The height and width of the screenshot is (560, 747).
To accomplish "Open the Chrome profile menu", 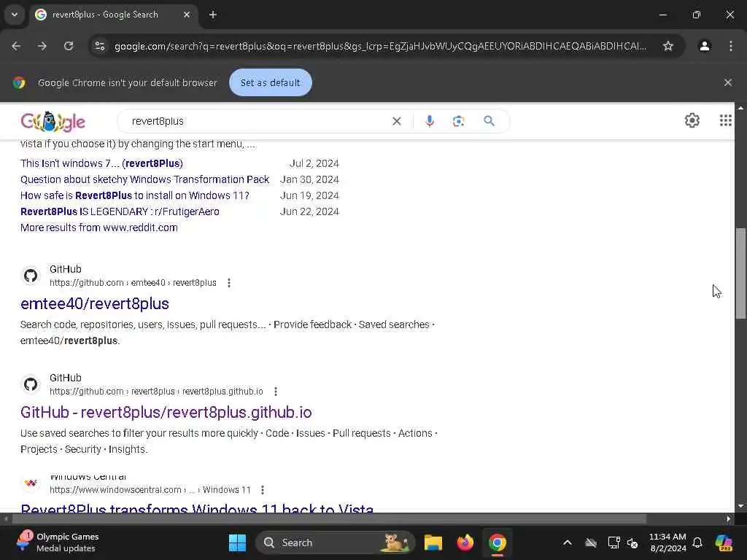I will tap(705, 46).
